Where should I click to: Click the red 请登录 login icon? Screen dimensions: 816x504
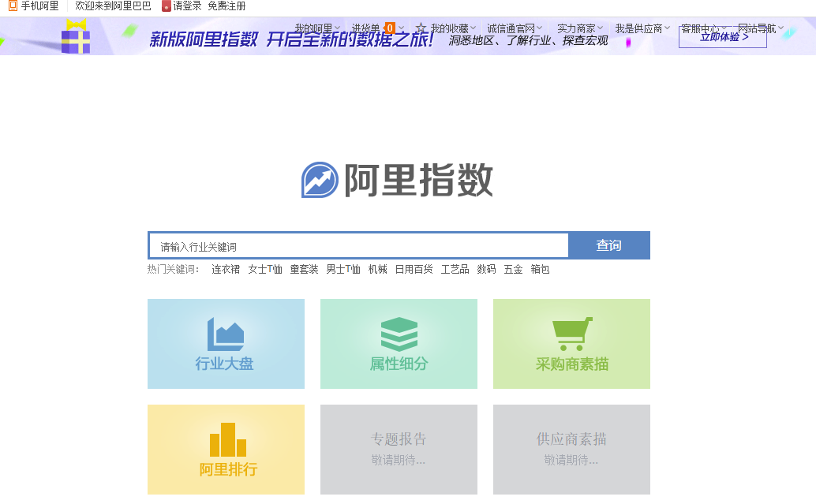(x=166, y=6)
